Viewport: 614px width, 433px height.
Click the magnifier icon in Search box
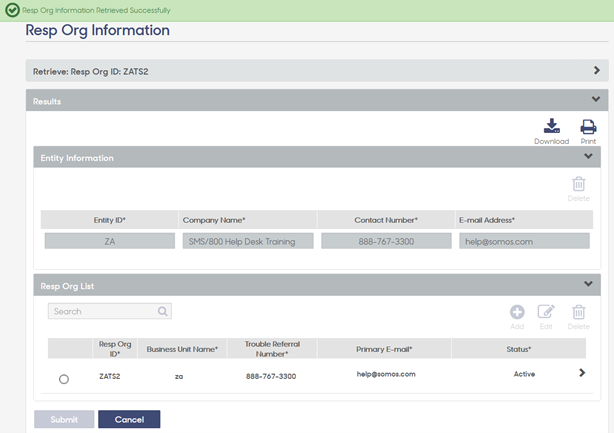163,311
